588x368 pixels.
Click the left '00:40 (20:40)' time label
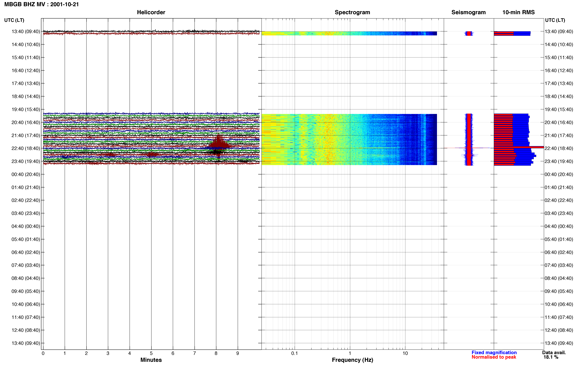(26, 174)
